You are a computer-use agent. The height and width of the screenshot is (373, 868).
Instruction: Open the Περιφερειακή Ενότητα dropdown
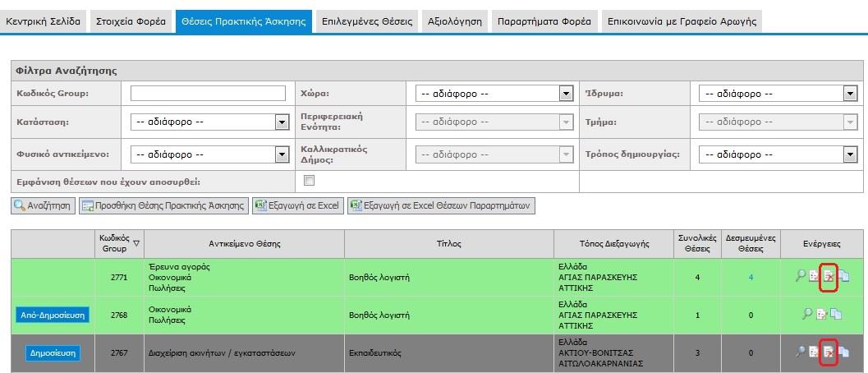point(494,122)
